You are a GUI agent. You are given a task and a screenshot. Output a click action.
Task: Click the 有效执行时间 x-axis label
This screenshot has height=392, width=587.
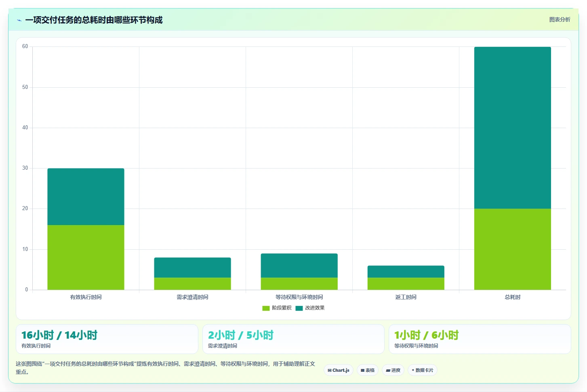tap(86, 297)
